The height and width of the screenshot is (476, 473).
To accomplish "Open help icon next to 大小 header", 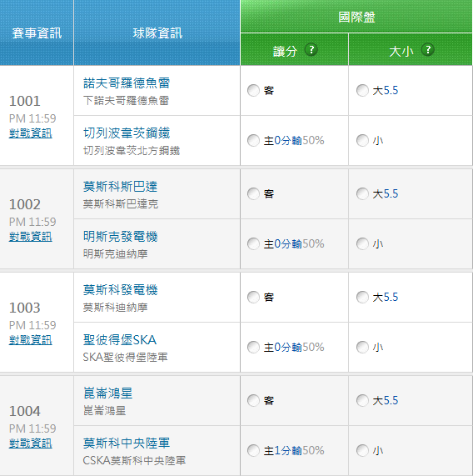I will point(428,50).
